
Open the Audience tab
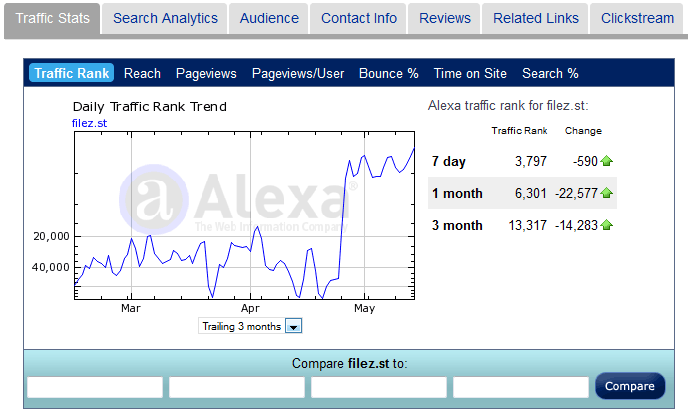tap(269, 18)
